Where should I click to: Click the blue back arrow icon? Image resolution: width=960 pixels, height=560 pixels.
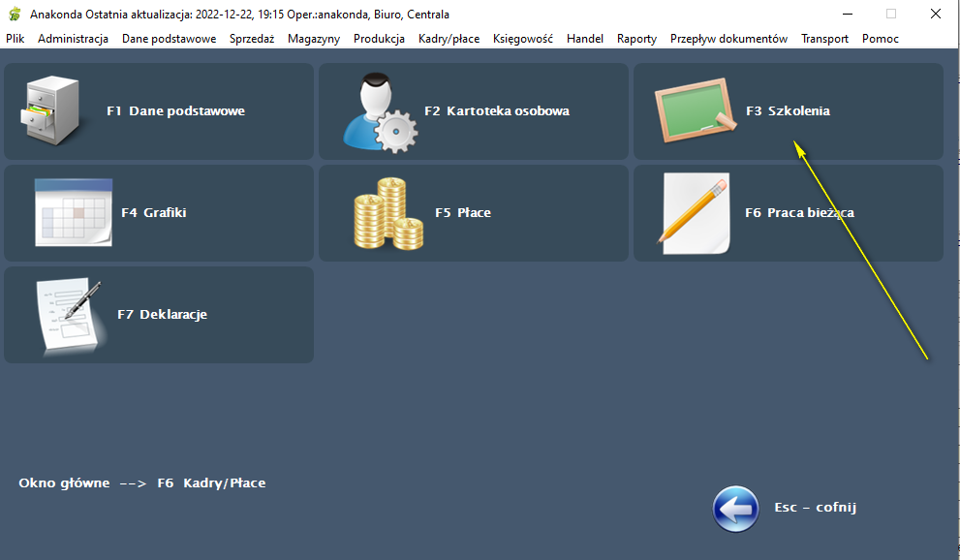pos(735,510)
